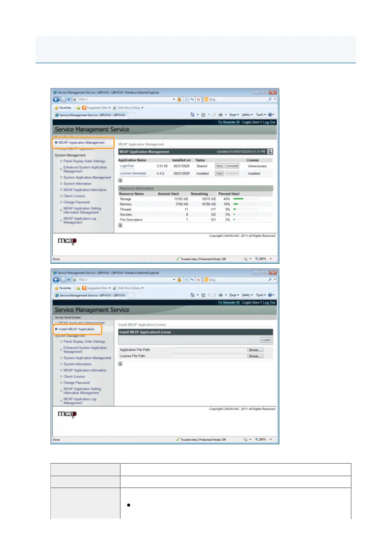Viewport: 392px width, 555px height.
Task: Click the Back arrow in the lower browser window
Action: coord(56,280)
